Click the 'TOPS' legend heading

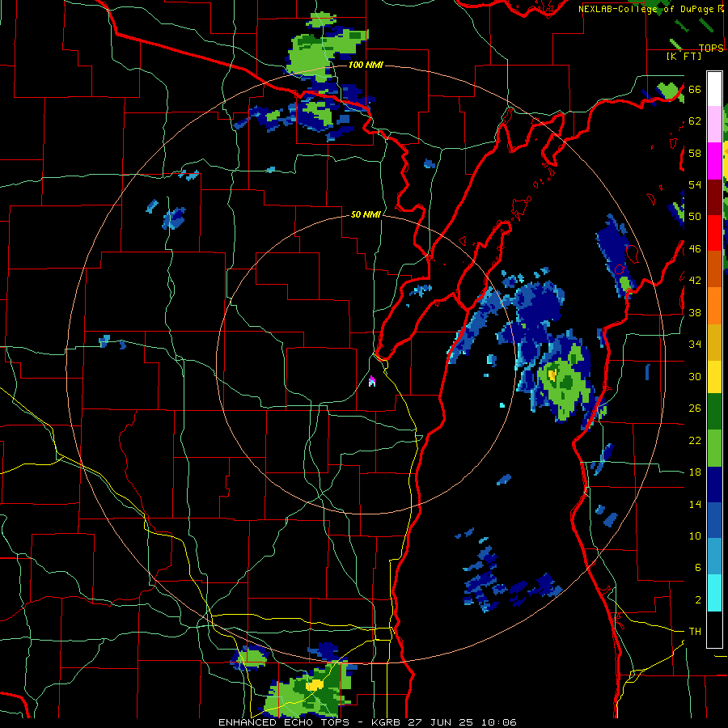pyautogui.click(x=711, y=48)
